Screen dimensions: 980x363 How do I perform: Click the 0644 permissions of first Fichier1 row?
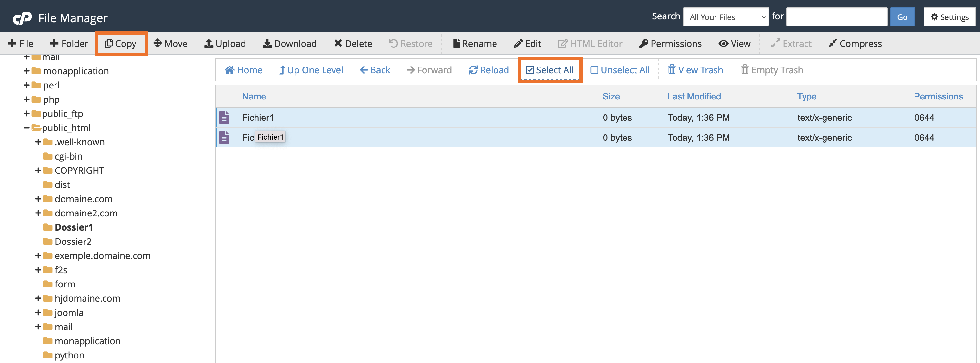[924, 118]
